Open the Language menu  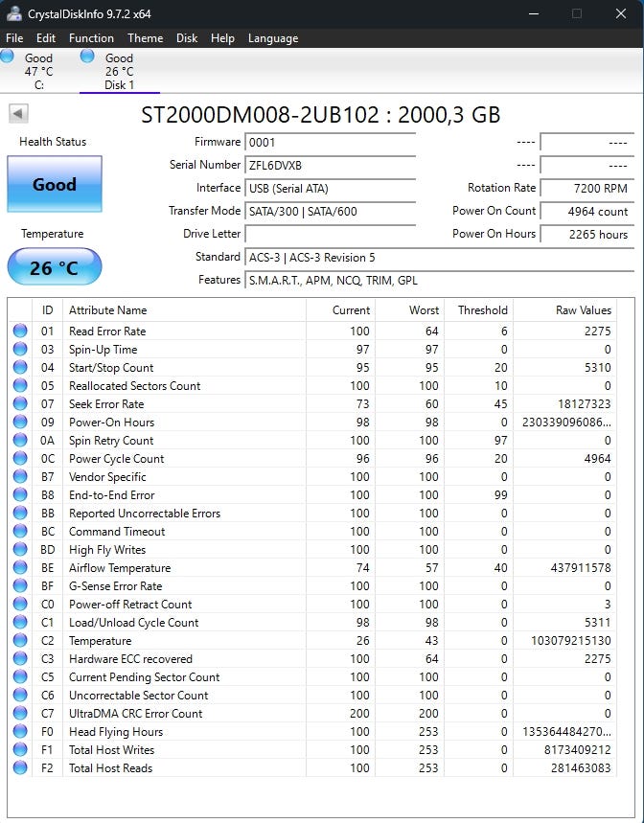point(273,37)
